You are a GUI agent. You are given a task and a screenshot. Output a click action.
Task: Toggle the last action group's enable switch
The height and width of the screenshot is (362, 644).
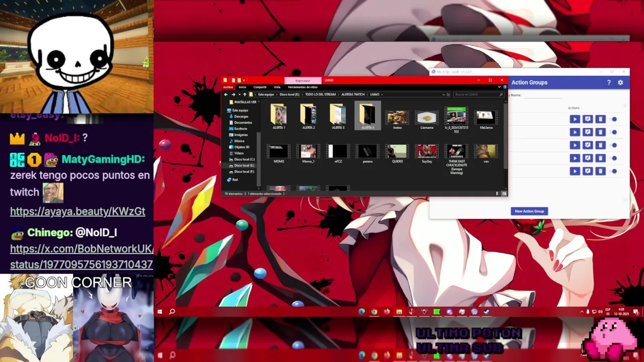[614, 171]
